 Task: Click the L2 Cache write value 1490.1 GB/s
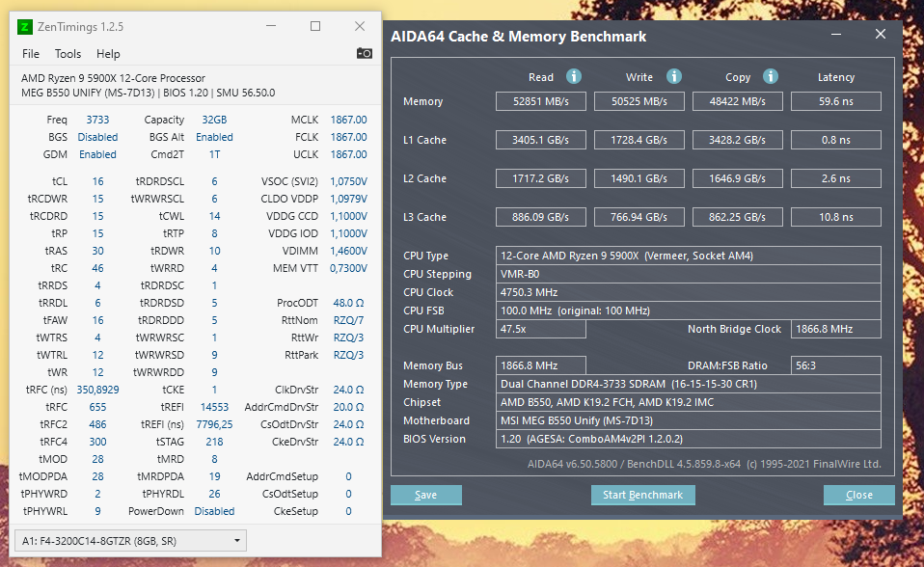[639, 178]
